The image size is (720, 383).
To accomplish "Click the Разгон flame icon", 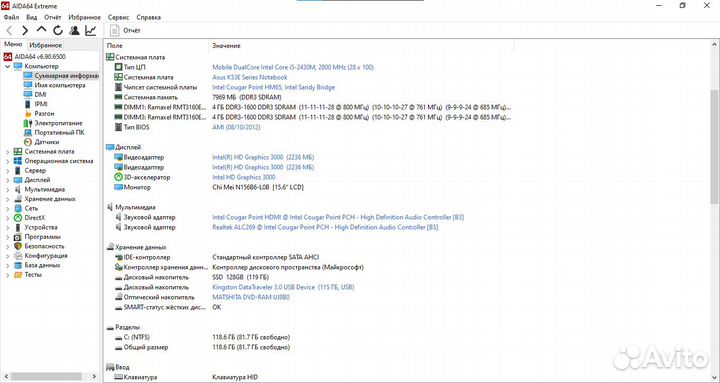I will [x=28, y=113].
